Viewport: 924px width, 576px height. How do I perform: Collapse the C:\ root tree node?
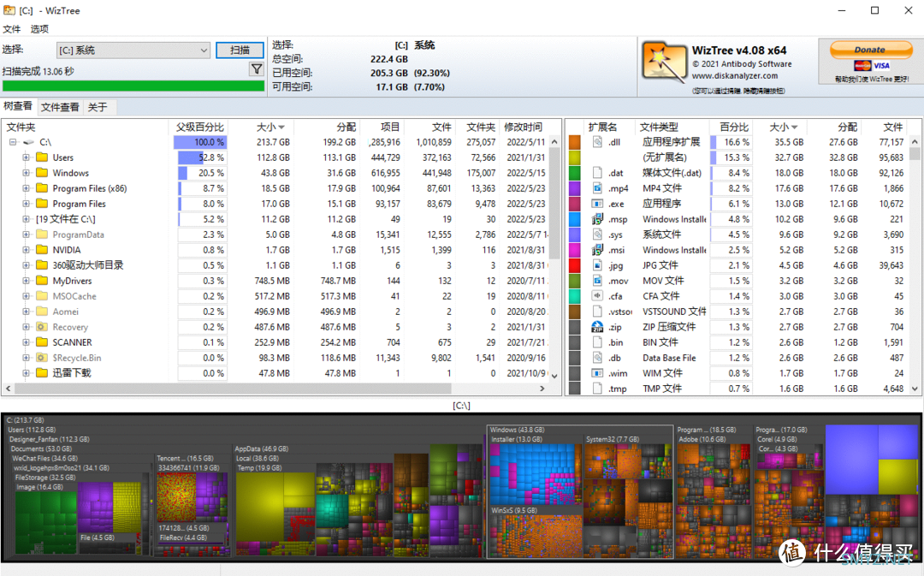[13, 142]
